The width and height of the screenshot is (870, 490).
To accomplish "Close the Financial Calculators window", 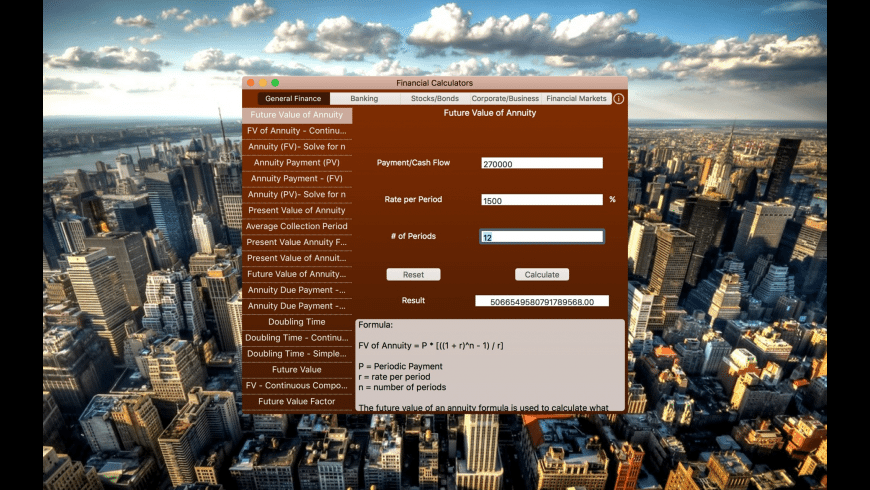I will click(x=251, y=83).
